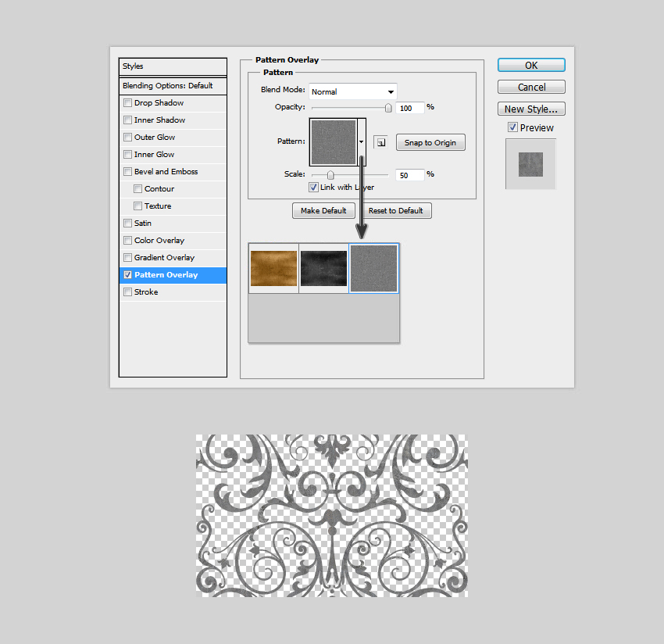Click the Snap to Origin button
664x644 pixels.
point(430,142)
